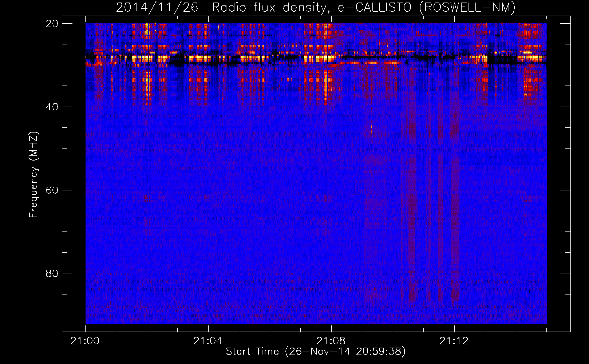
Task: Click the plot title 'Radio flux density, e-CALLISTO (ROSWELL-NM)'
Action: (x=364, y=7)
